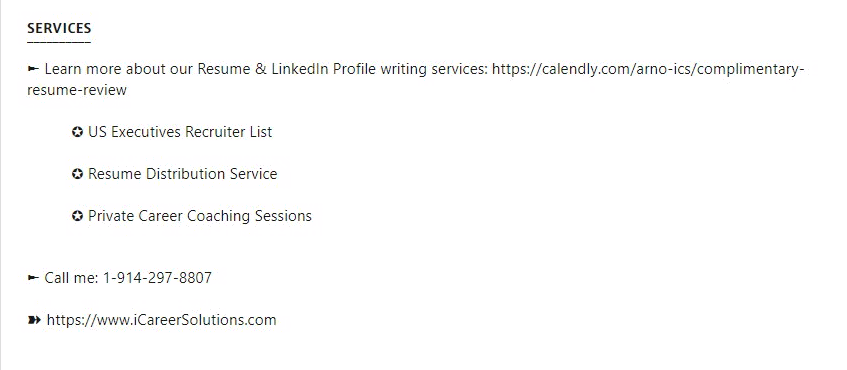Click the Learn more about our text

(119, 70)
